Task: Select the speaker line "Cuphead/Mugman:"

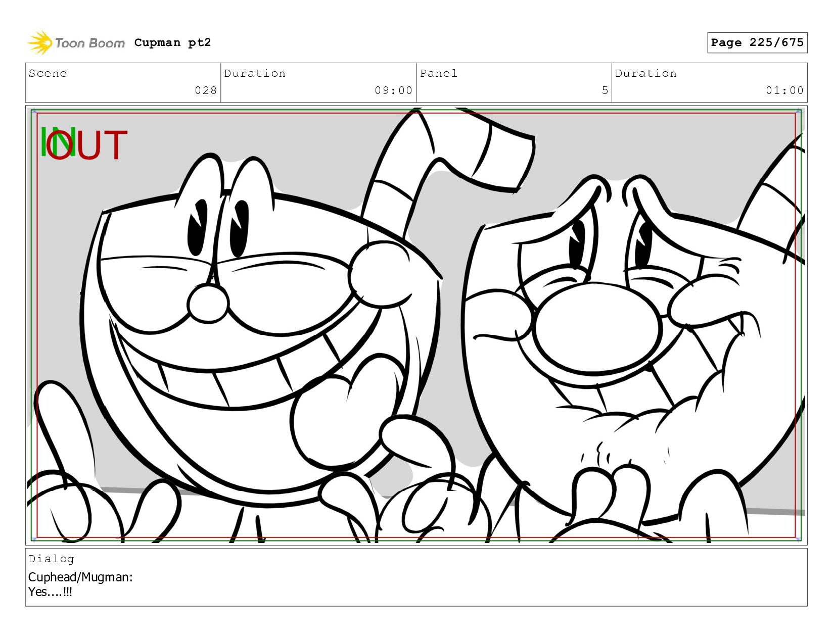Action: click(x=80, y=577)
